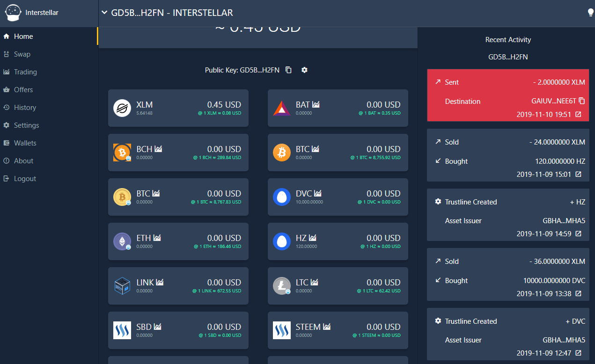Click the STEEM logo
The width and height of the screenshot is (595, 364).
(282, 330)
